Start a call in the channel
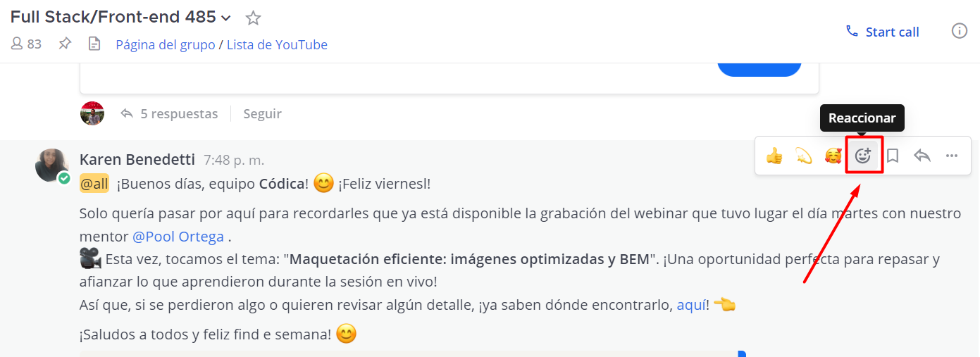Screen dimensions: 980x357 (x=882, y=32)
